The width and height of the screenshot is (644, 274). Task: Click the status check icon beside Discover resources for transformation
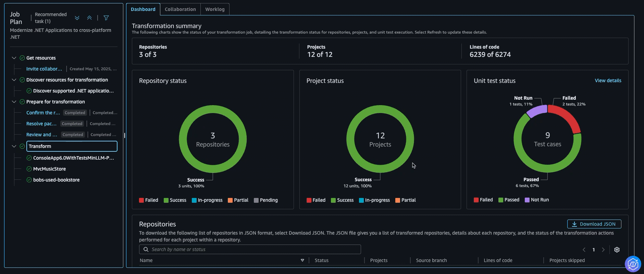pos(22,80)
